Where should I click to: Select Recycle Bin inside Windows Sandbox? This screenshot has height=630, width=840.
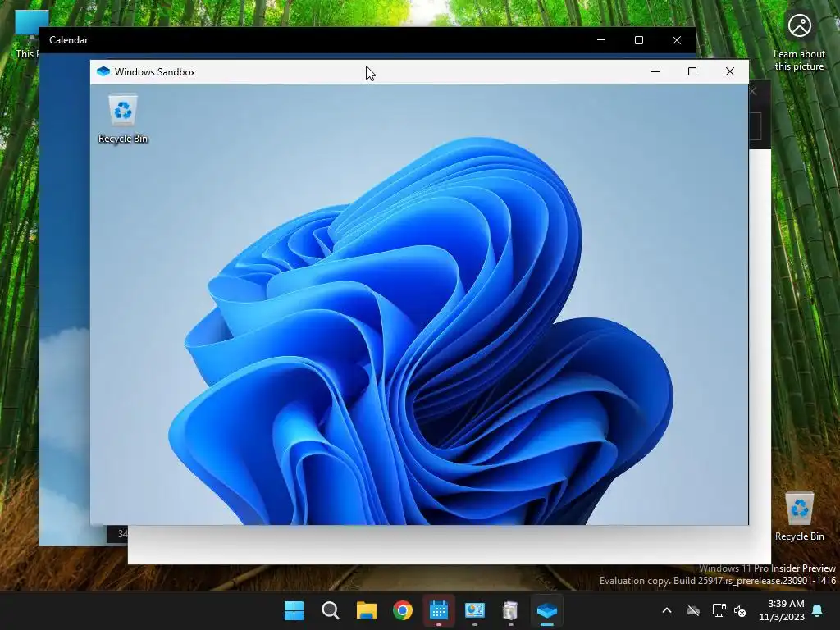(123, 118)
